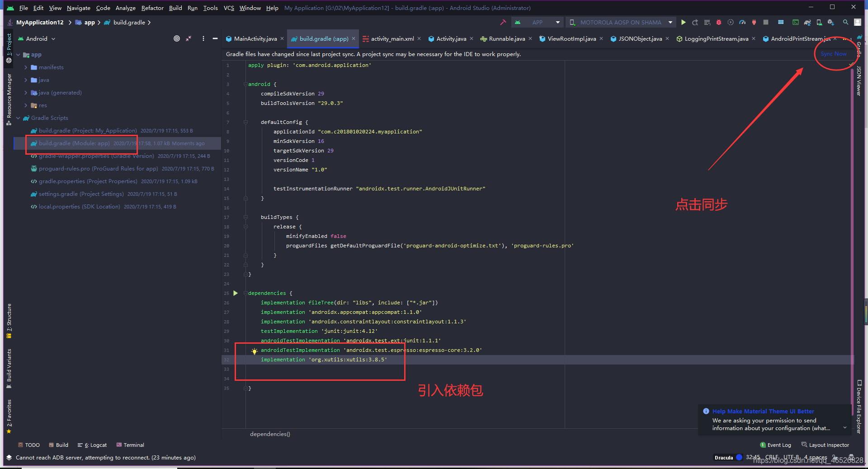
Task: Sync project with Gradle files elephant icon
Action: point(807,22)
